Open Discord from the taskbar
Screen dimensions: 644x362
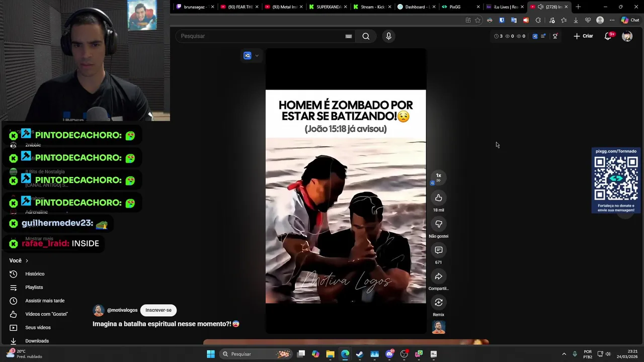coord(389,354)
